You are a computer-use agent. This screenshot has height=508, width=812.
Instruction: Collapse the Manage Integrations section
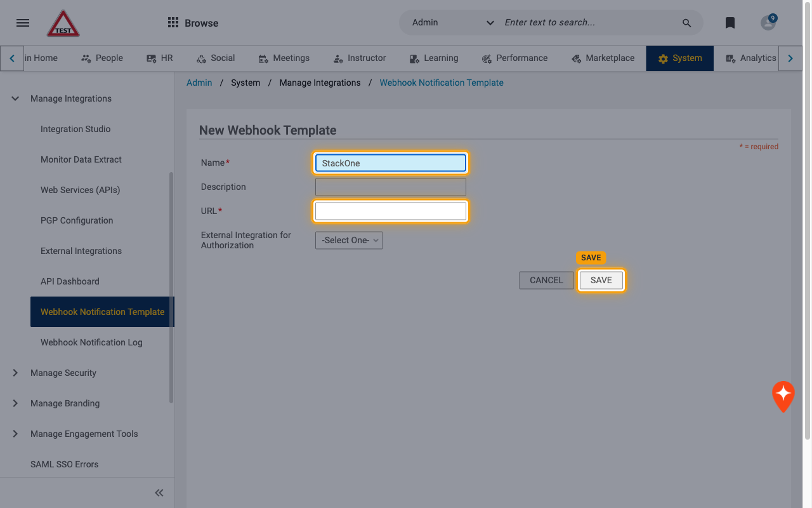(x=15, y=98)
